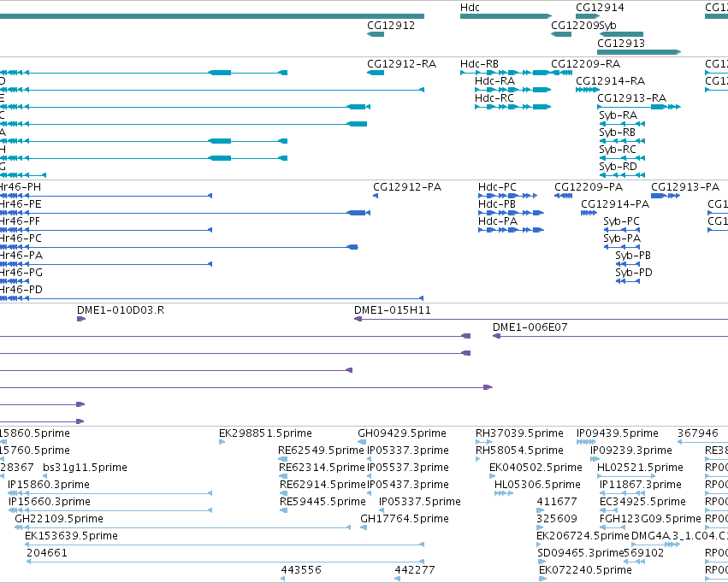Select clone DME1-015H11
This screenshot has height=583, width=728.
[x=393, y=311]
